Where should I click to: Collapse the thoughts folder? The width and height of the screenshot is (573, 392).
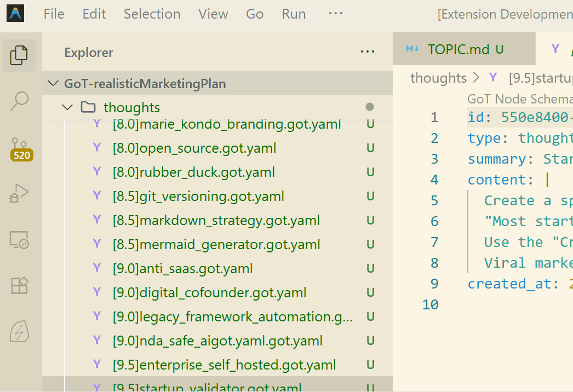tap(67, 107)
